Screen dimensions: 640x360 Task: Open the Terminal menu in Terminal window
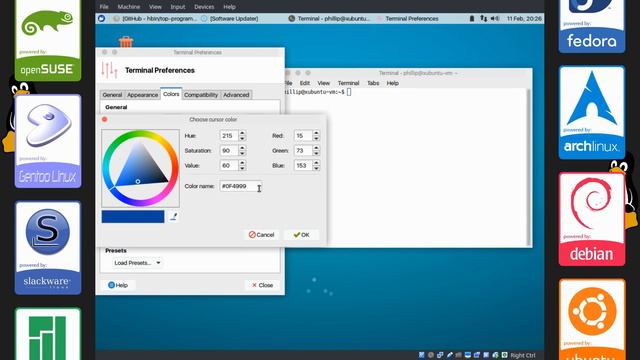(x=348, y=83)
